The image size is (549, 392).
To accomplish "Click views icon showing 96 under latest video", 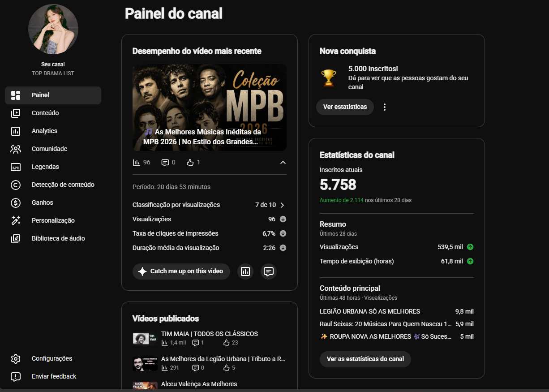I will 137,163.
